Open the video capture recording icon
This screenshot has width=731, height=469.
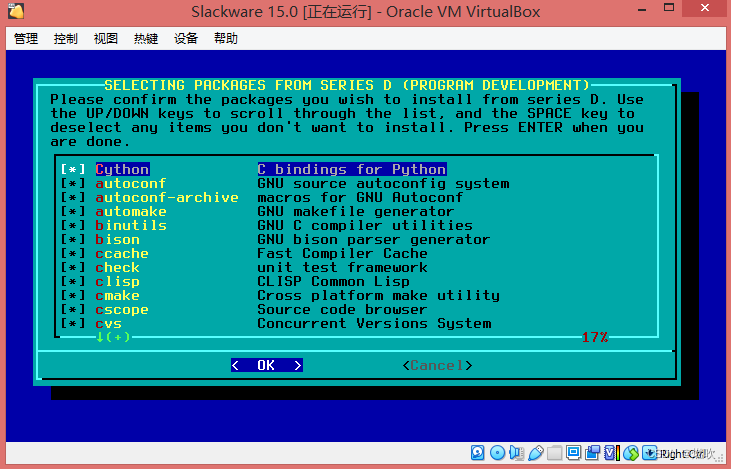tap(593, 452)
